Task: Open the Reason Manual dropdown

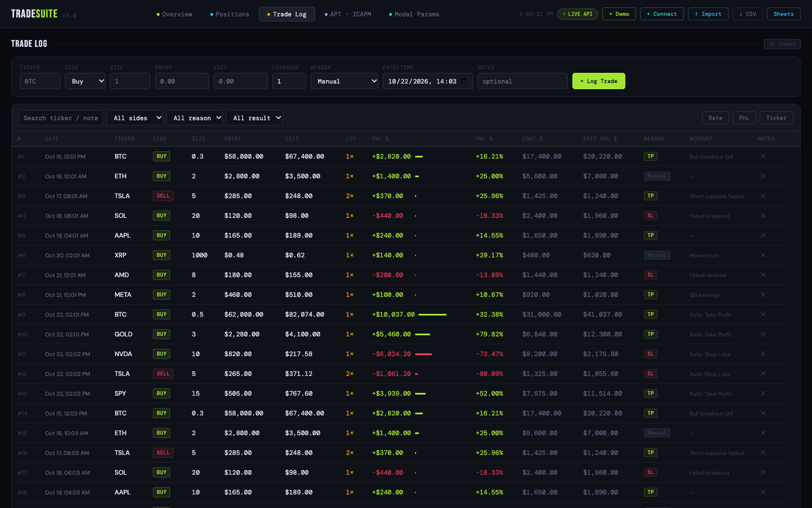Action: pos(345,81)
